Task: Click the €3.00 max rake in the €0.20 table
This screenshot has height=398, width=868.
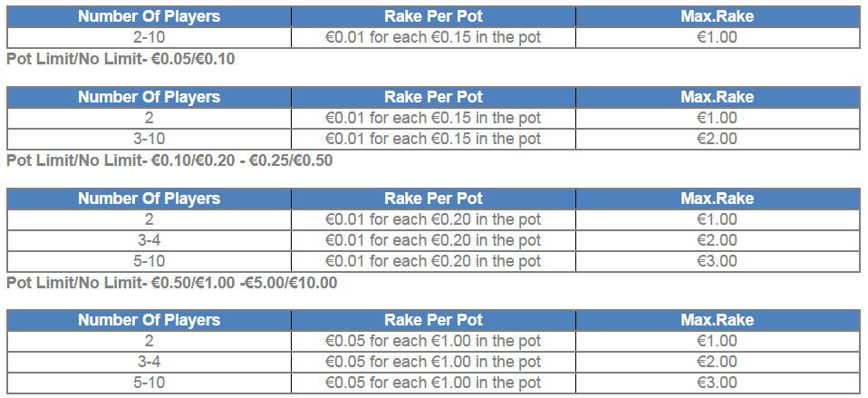Action: (717, 261)
